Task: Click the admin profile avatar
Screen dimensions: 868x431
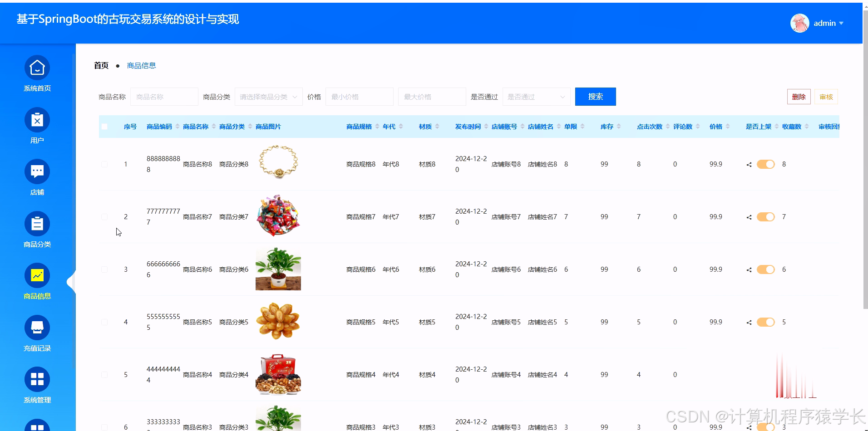Action: pos(799,23)
